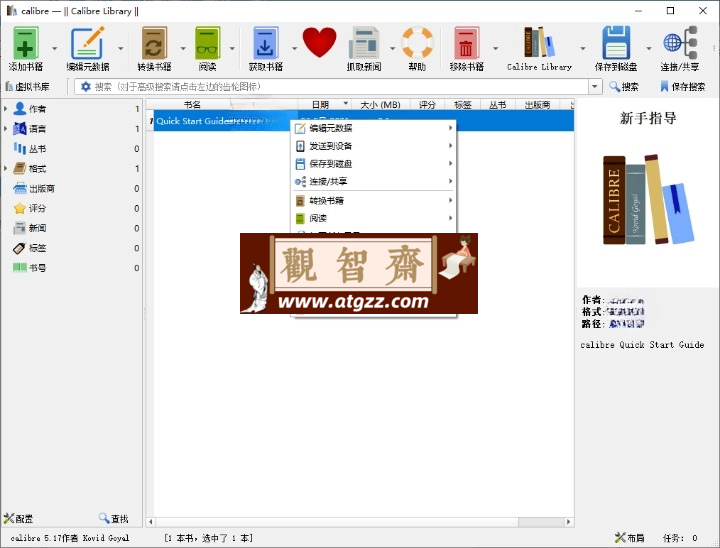This screenshot has width=720, height=548.
Task: Click the Connect/share (连接/共享) globe icon
Action: click(x=680, y=43)
